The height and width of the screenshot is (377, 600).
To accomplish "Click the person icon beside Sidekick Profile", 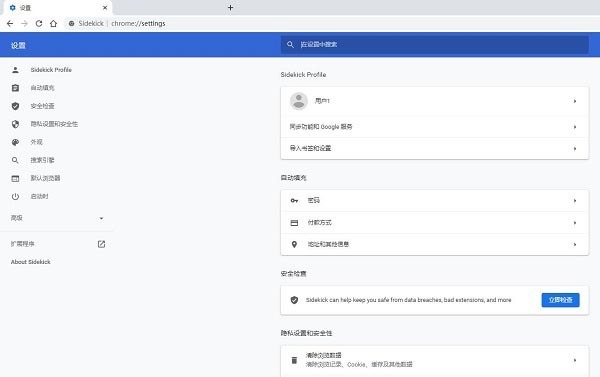I will click(x=15, y=70).
